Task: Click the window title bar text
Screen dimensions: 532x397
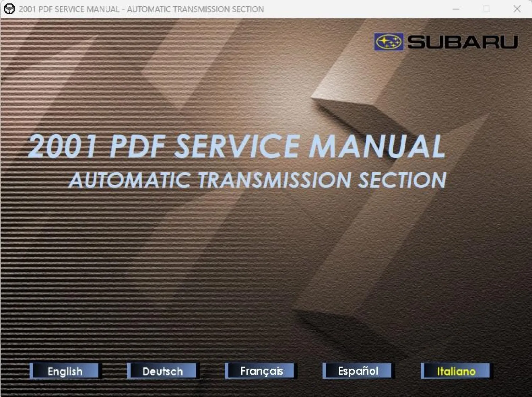Action: (142, 9)
